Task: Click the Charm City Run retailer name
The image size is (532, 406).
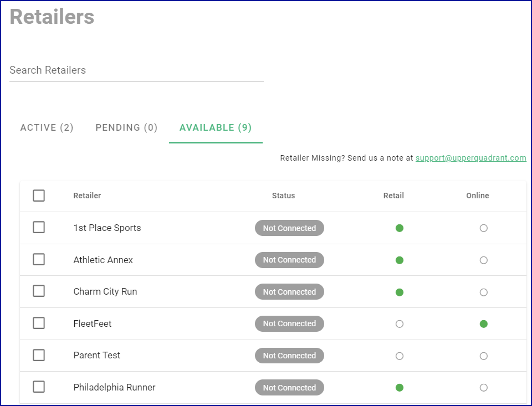Action: pos(105,292)
